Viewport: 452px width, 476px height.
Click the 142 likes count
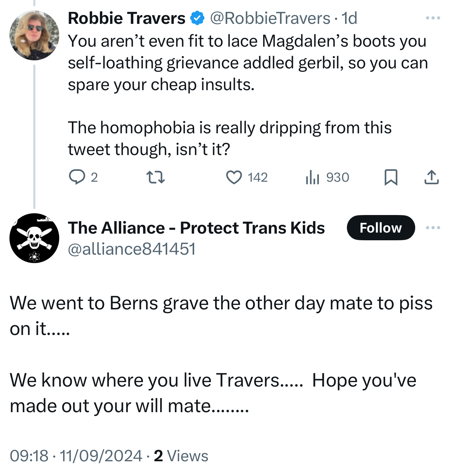coord(258,177)
